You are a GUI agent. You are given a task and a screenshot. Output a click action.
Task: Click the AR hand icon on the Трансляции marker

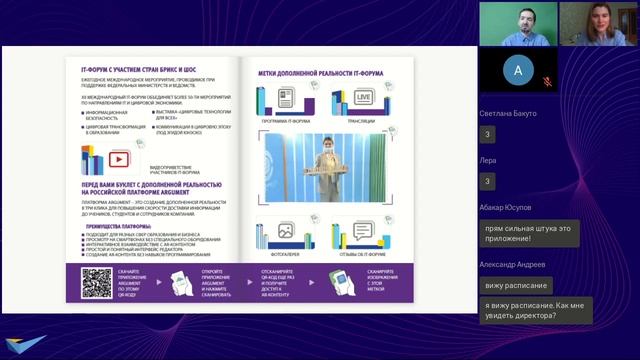(x=389, y=86)
